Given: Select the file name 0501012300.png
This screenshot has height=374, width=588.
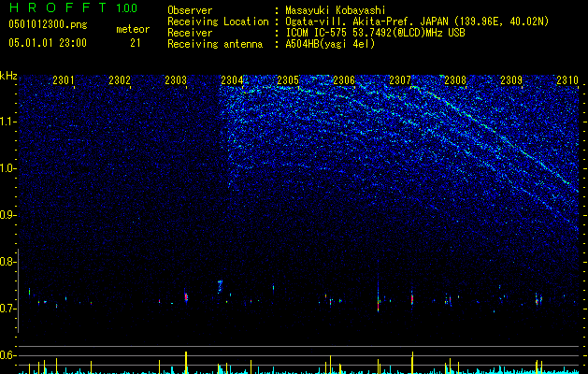Looking at the screenshot, I should point(48,24).
